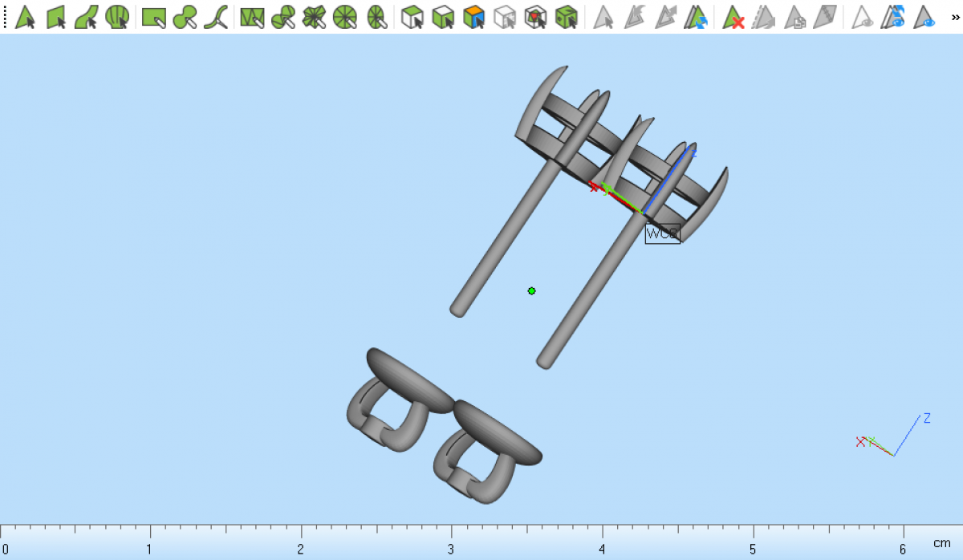Viewport: 963px width, 560px height.
Task: Click the white cube select tool
Action: (412, 17)
